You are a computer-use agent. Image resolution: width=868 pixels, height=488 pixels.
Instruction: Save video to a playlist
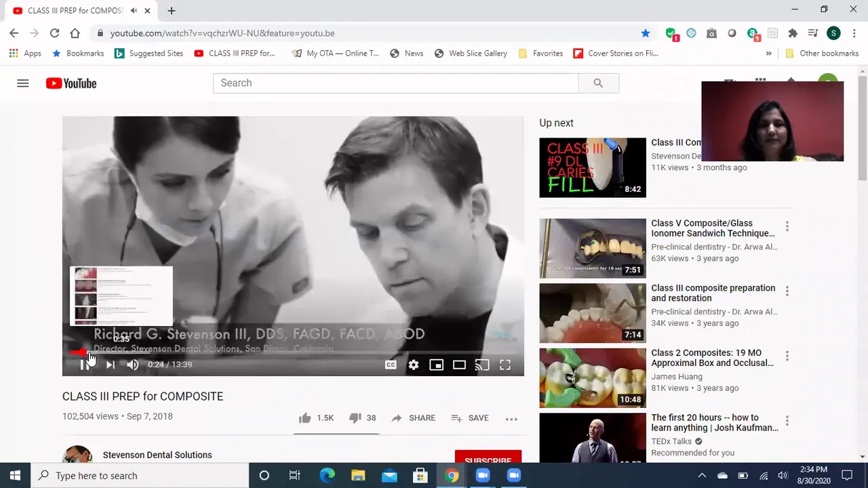point(469,418)
